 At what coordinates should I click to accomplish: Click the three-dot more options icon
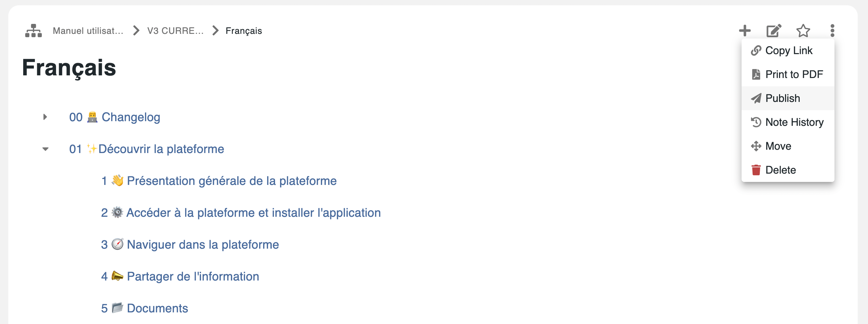click(x=832, y=31)
